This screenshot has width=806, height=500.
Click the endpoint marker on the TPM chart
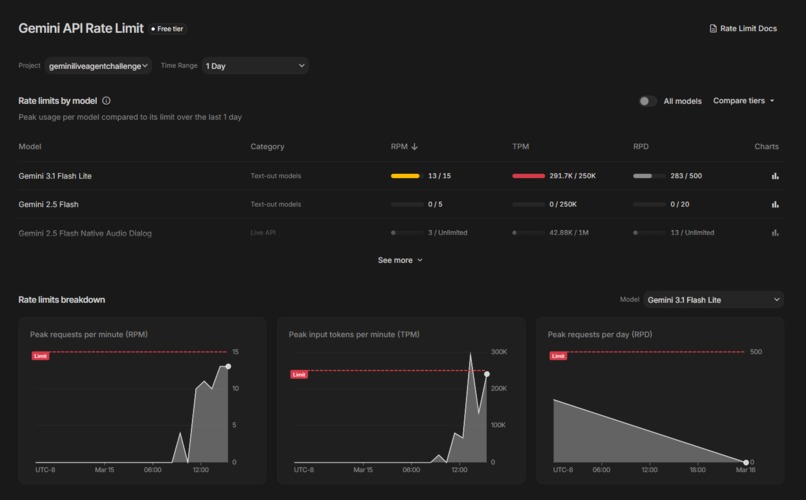(487, 374)
